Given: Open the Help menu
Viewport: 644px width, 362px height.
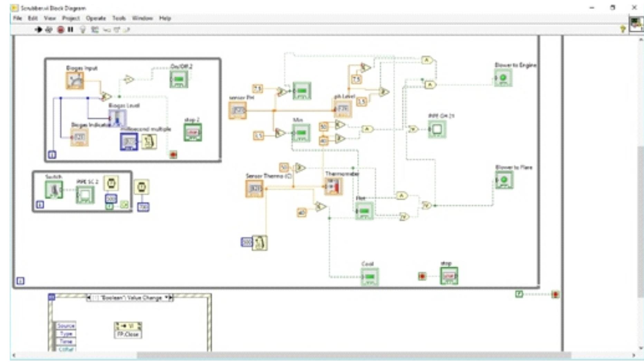Looking at the screenshot, I should (x=165, y=18).
